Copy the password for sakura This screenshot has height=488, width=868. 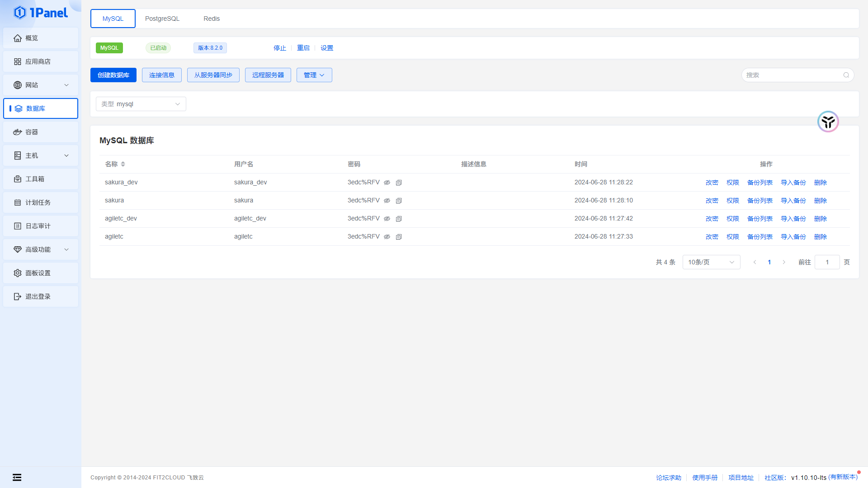[x=399, y=201]
